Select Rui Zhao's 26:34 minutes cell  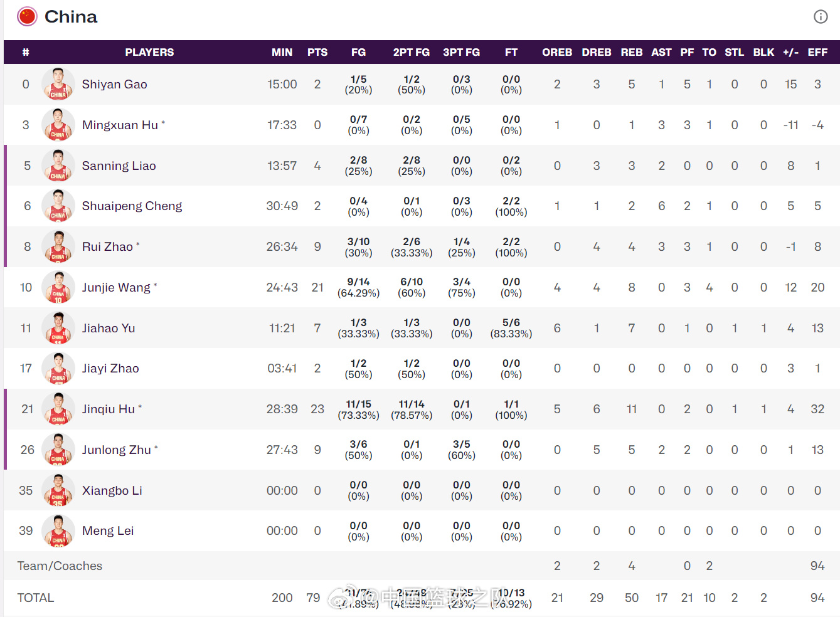coord(282,246)
